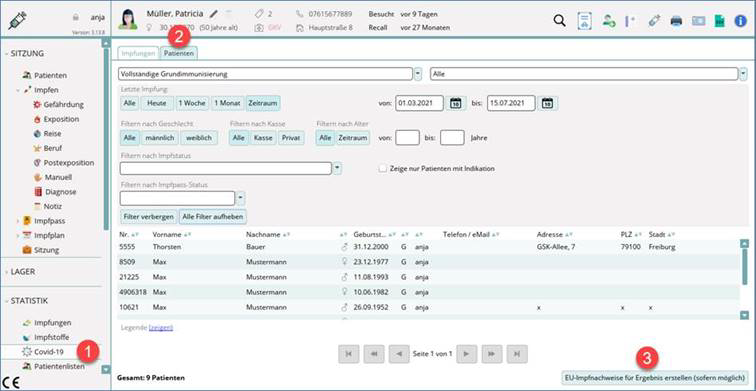Viewport: 756px width, 391px height.
Task: Open the Alle dropdown at top right
Action: click(x=743, y=74)
